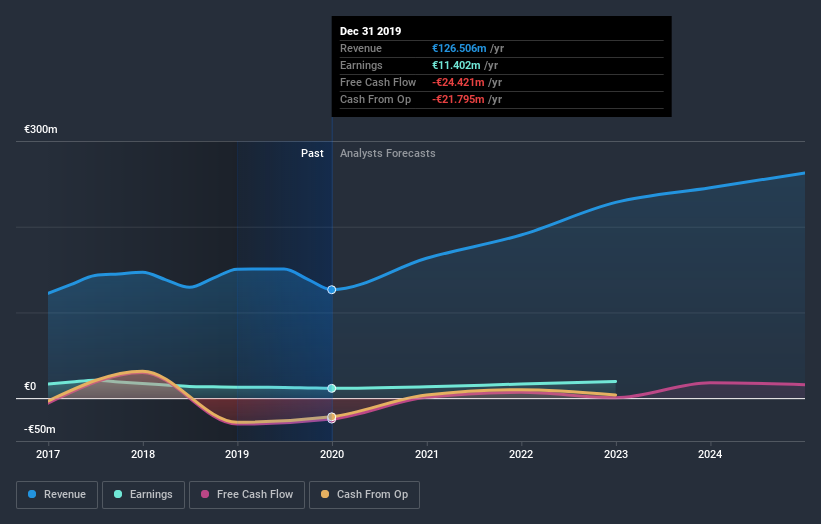
Task: Click the 2024 x-axis label
Action: pos(710,454)
